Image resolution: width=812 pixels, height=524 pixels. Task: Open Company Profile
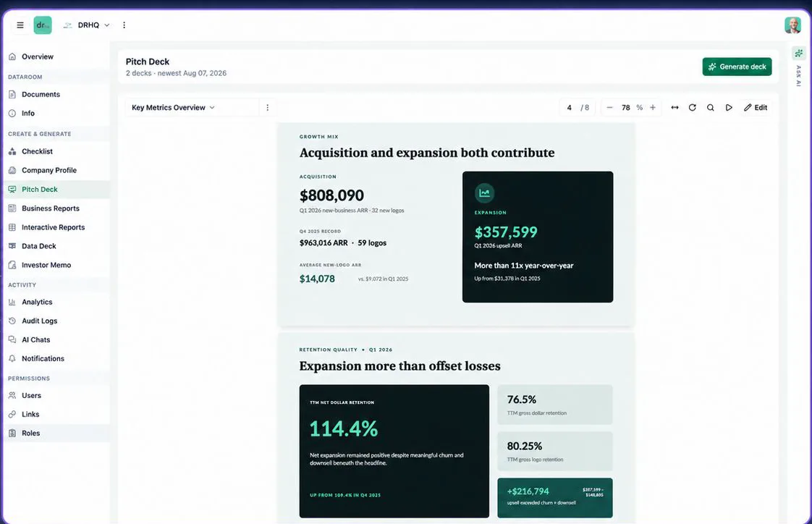click(x=56, y=170)
